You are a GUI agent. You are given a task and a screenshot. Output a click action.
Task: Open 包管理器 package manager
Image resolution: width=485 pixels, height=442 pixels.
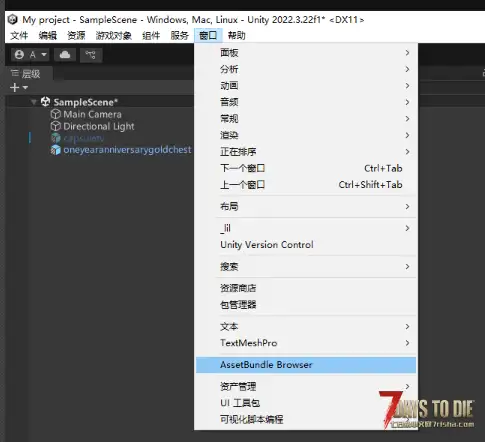pyautogui.click(x=306, y=305)
